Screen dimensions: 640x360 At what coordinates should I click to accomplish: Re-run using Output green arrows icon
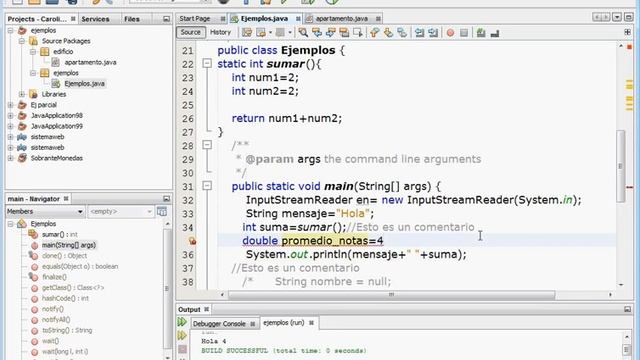[182, 322]
